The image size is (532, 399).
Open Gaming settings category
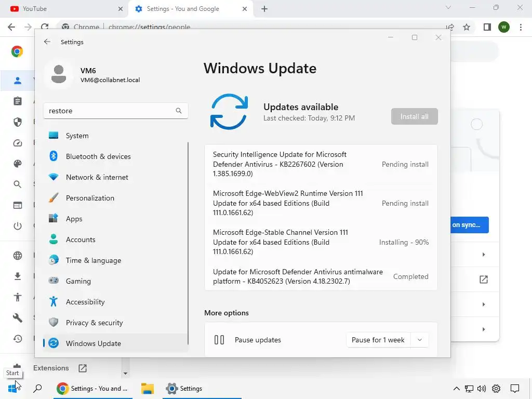click(115, 281)
